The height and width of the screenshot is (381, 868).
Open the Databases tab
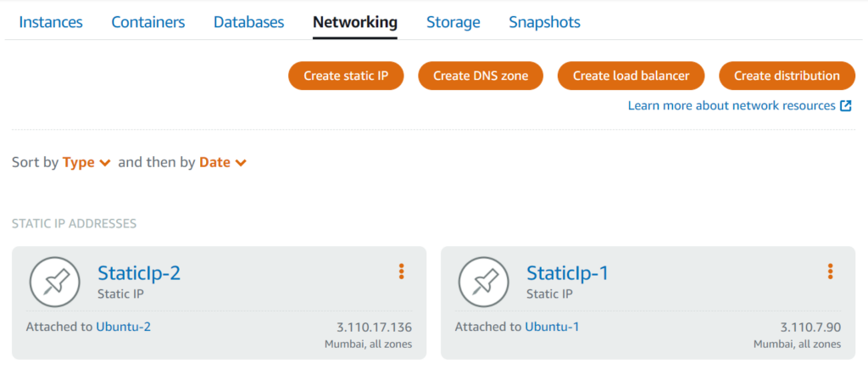tap(249, 22)
